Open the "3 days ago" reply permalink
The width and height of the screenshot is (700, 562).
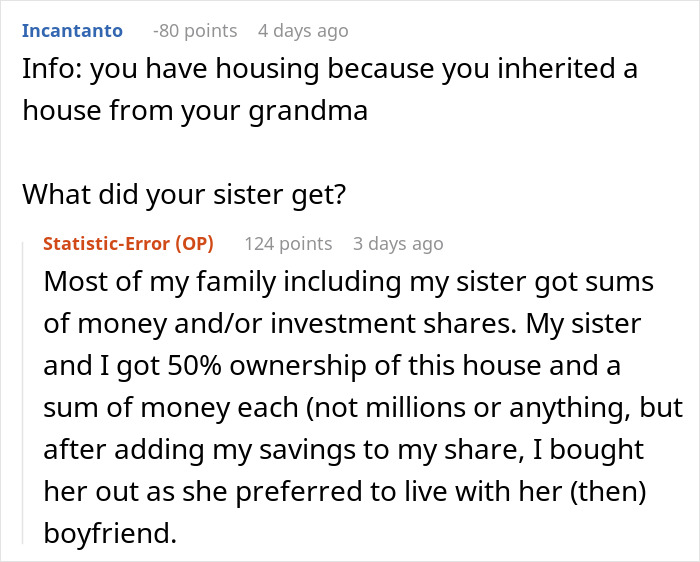(397, 243)
